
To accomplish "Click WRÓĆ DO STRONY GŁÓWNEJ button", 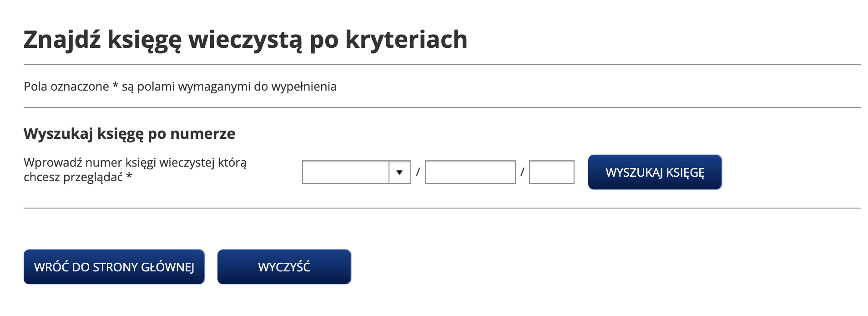I will pos(114,267).
